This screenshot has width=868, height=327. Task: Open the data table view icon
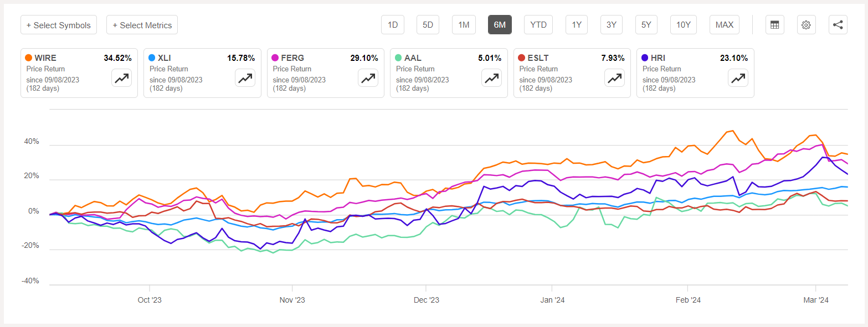[774, 24]
